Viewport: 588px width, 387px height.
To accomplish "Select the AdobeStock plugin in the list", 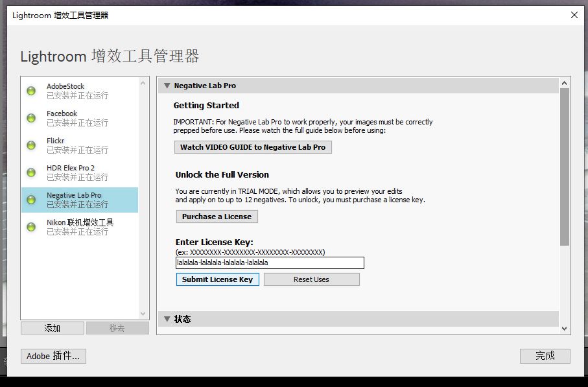I will coord(80,91).
